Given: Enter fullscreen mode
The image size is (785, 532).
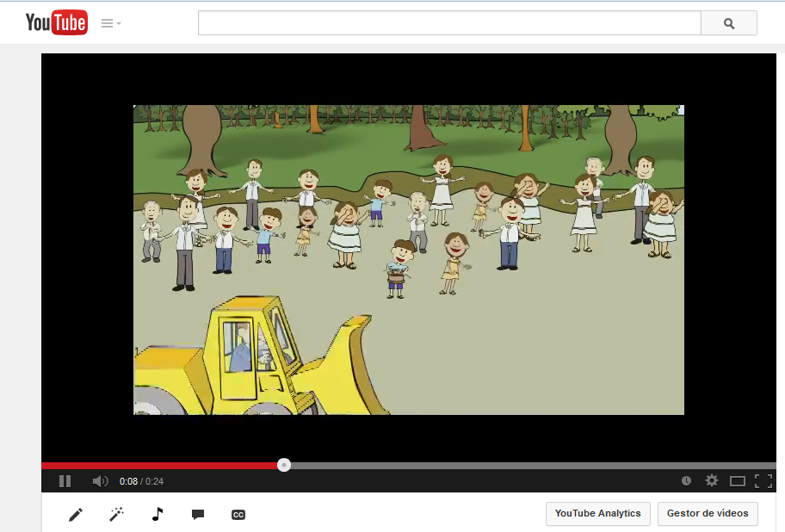Looking at the screenshot, I should pyautogui.click(x=763, y=481).
